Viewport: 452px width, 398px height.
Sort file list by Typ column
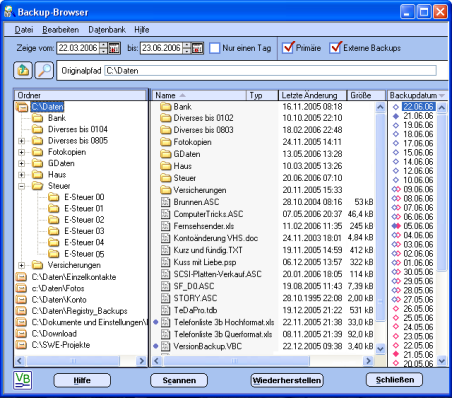[x=262, y=95]
